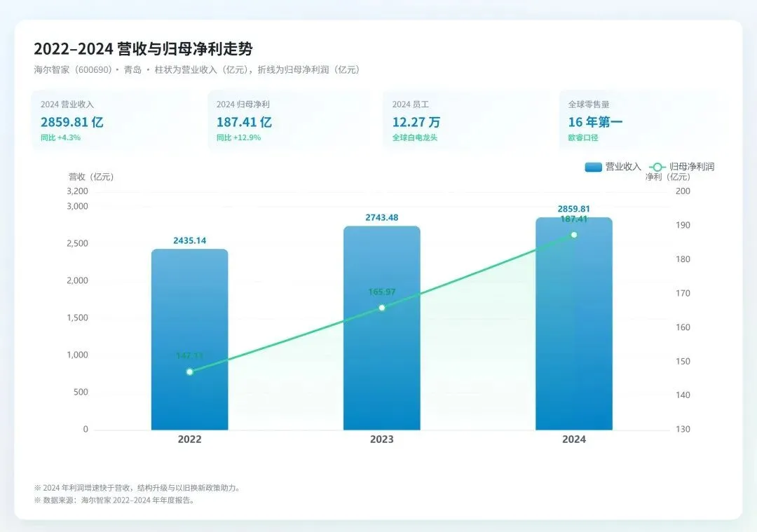The image size is (757, 532).
Task: Open the 2024 营业收入 summary card
Action: (x=116, y=121)
